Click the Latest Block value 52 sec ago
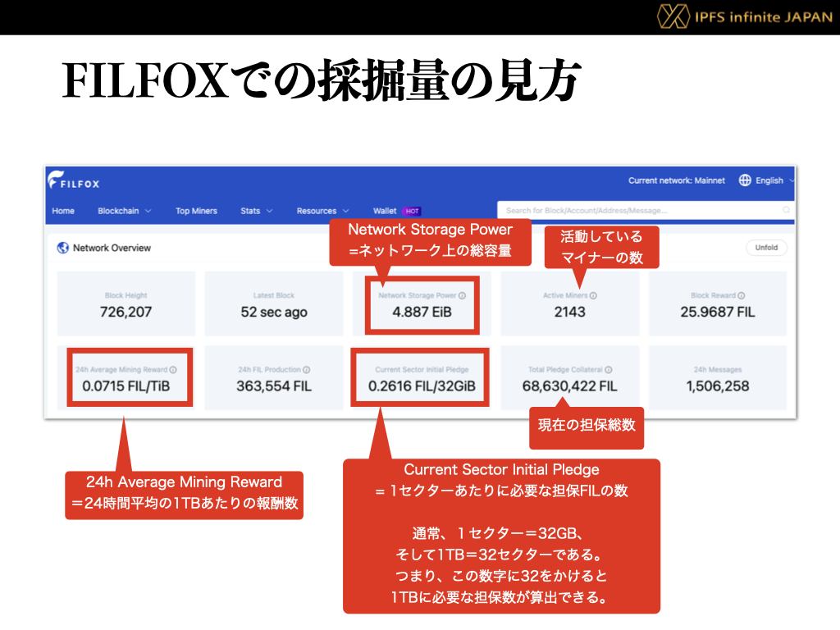 click(x=274, y=312)
